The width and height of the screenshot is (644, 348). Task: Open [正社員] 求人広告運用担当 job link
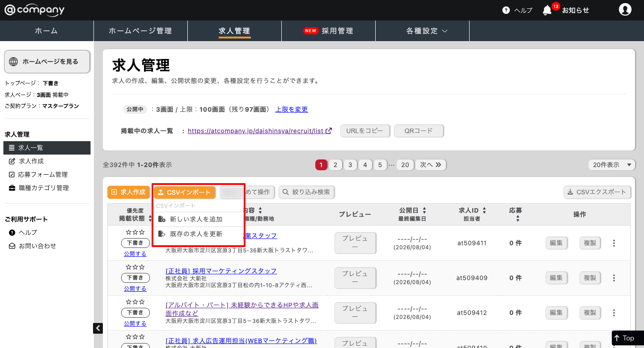point(241,341)
